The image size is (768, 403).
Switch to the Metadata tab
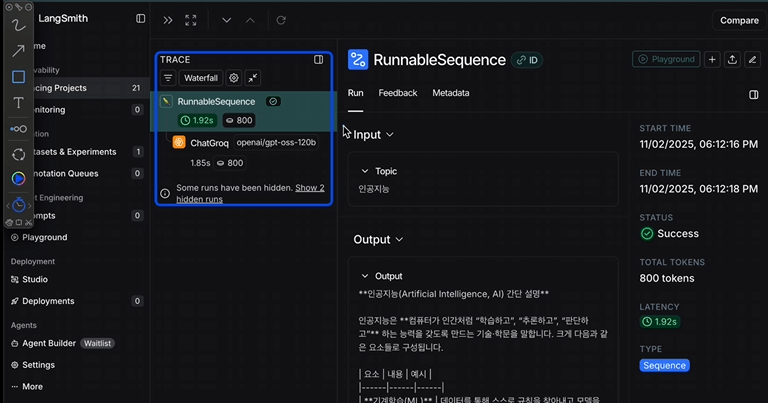451,93
